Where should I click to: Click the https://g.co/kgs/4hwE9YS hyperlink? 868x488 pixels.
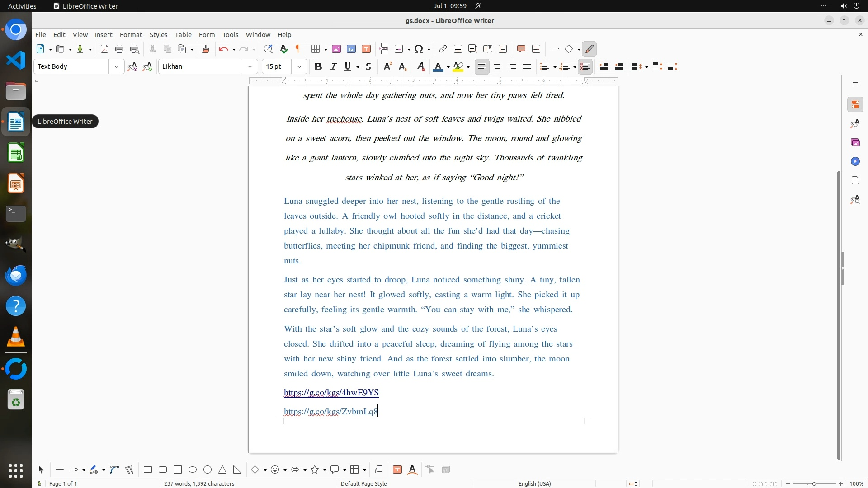tap(331, 392)
